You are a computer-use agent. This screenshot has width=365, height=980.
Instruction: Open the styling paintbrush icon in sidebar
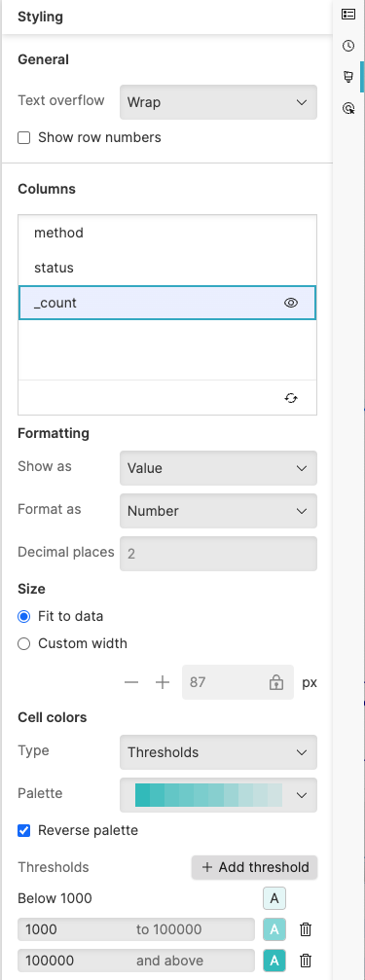point(348,77)
